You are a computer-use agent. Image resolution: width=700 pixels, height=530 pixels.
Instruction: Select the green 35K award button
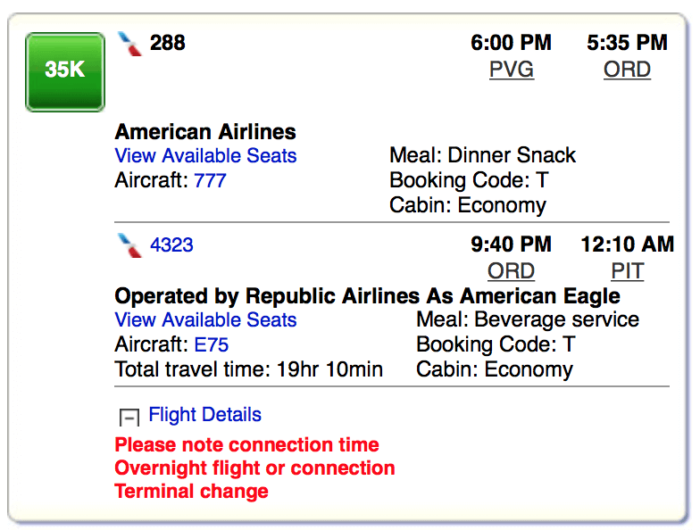tap(65, 72)
